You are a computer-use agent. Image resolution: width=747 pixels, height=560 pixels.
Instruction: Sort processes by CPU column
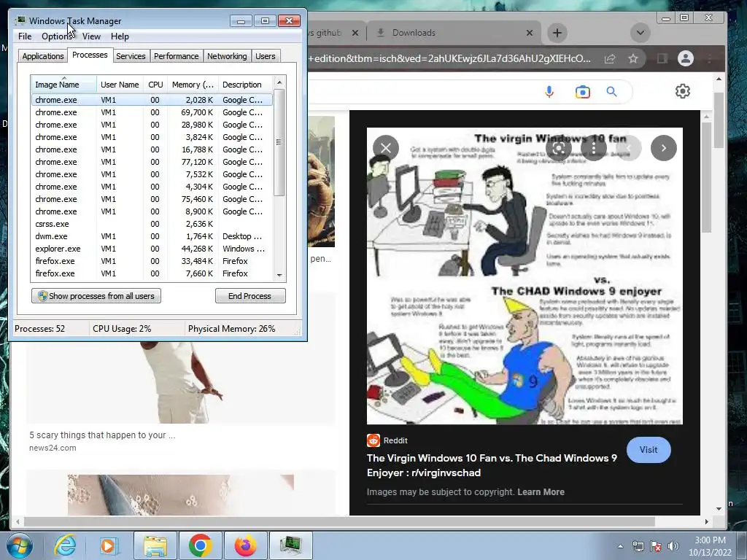coord(155,85)
